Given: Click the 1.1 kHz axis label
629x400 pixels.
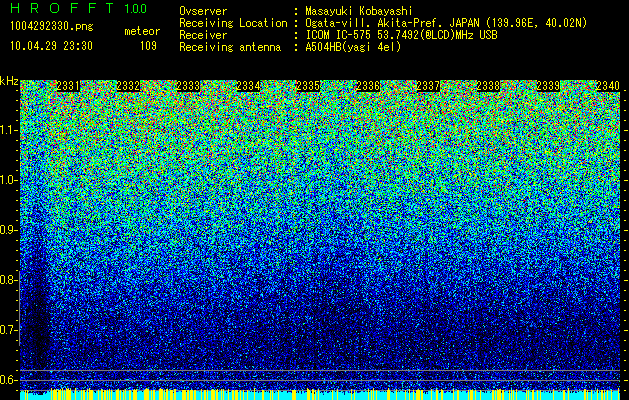Looking at the screenshot, I should [9, 130].
